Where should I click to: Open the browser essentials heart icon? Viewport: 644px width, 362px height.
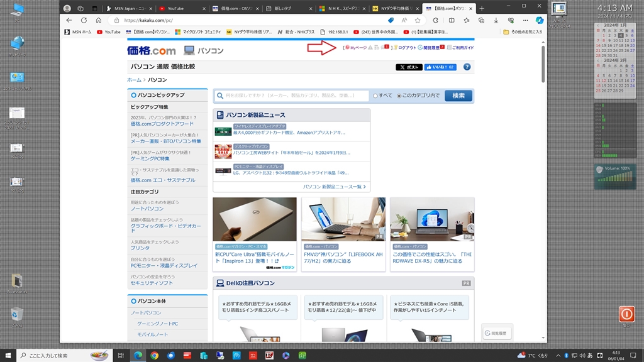511,20
